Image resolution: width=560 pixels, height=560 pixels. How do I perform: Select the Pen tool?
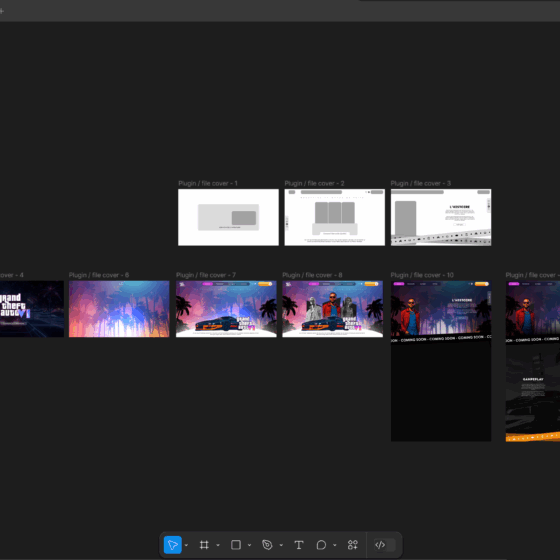(x=267, y=545)
